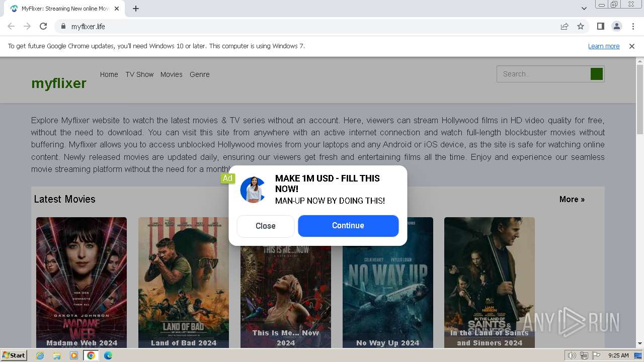Open Microsoft Edge from taskbar

[108, 355]
